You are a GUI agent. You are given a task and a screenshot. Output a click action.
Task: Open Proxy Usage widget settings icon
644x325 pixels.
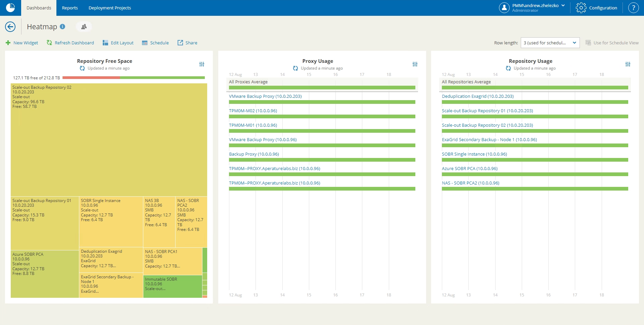click(415, 64)
